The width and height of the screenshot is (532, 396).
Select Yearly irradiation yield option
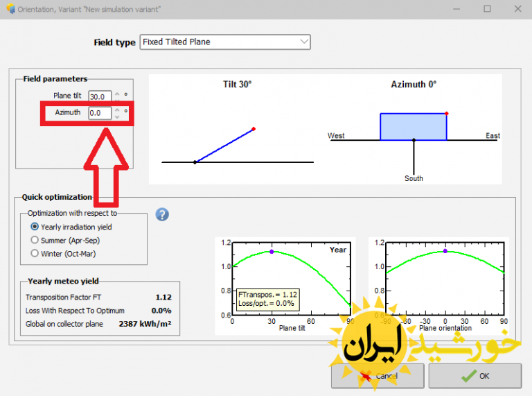coord(35,227)
